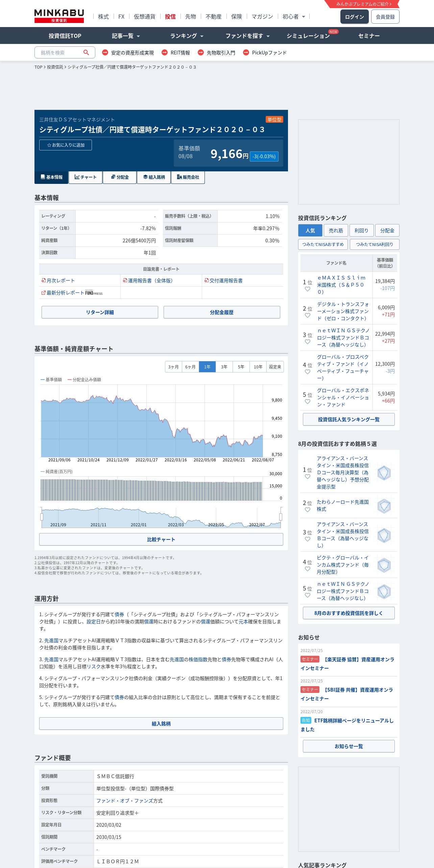Select the 6ヶ月 chart period

pyautogui.click(x=190, y=367)
